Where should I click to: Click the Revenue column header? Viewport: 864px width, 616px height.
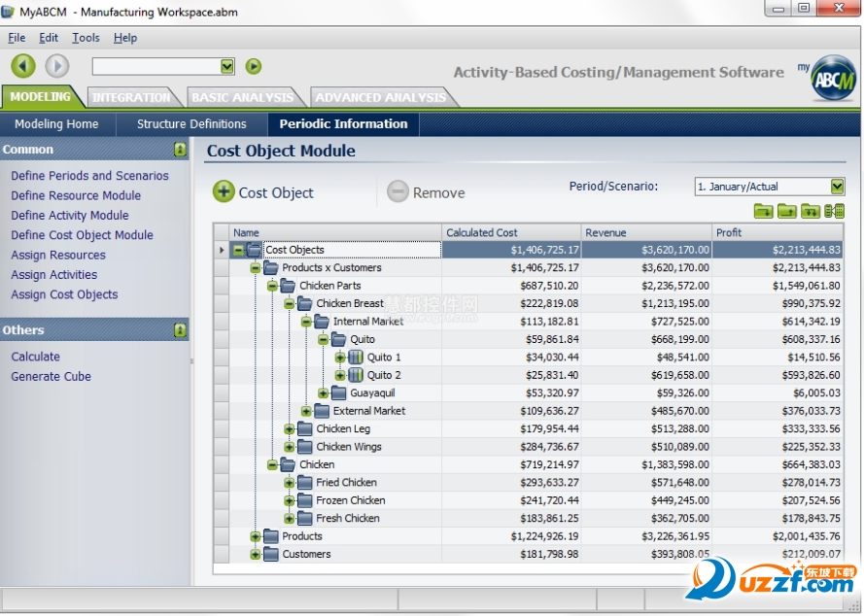click(x=646, y=232)
